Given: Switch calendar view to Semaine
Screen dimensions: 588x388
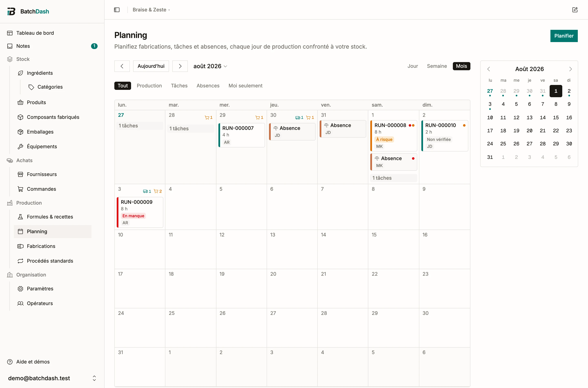Looking at the screenshot, I should (x=437, y=66).
